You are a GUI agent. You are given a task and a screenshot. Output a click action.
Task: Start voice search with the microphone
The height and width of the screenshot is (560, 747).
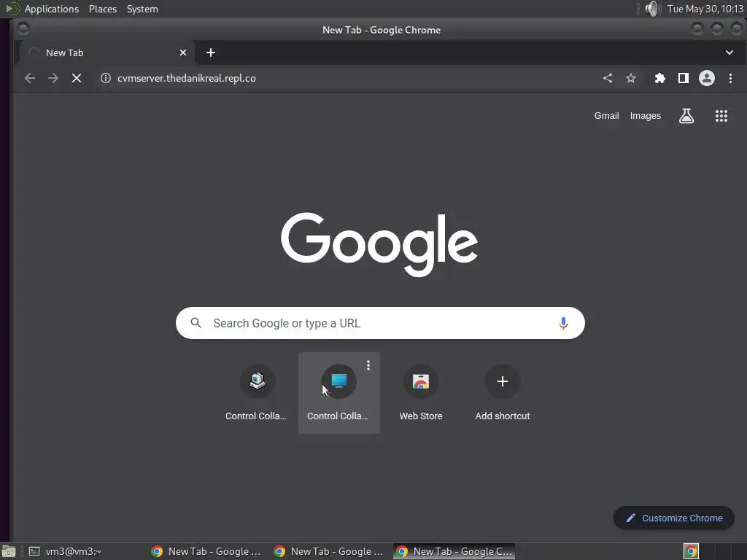point(563,323)
